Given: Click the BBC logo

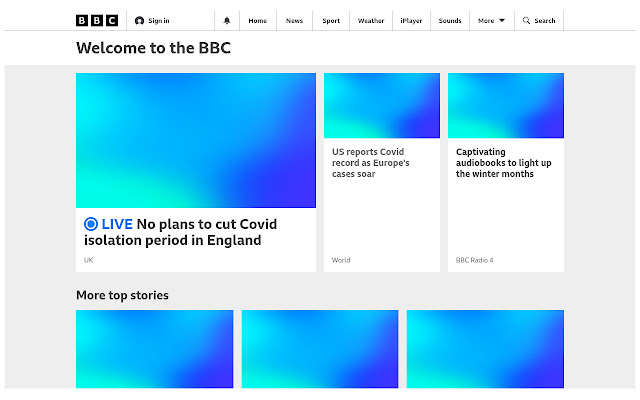Looking at the screenshot, I should tap(97, 20).
